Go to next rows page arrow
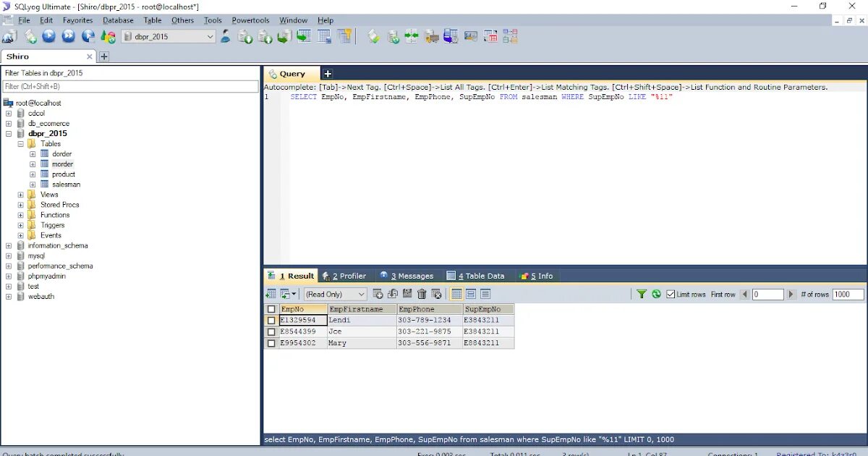Screen dimensions: 868x456 coord(791,295)
